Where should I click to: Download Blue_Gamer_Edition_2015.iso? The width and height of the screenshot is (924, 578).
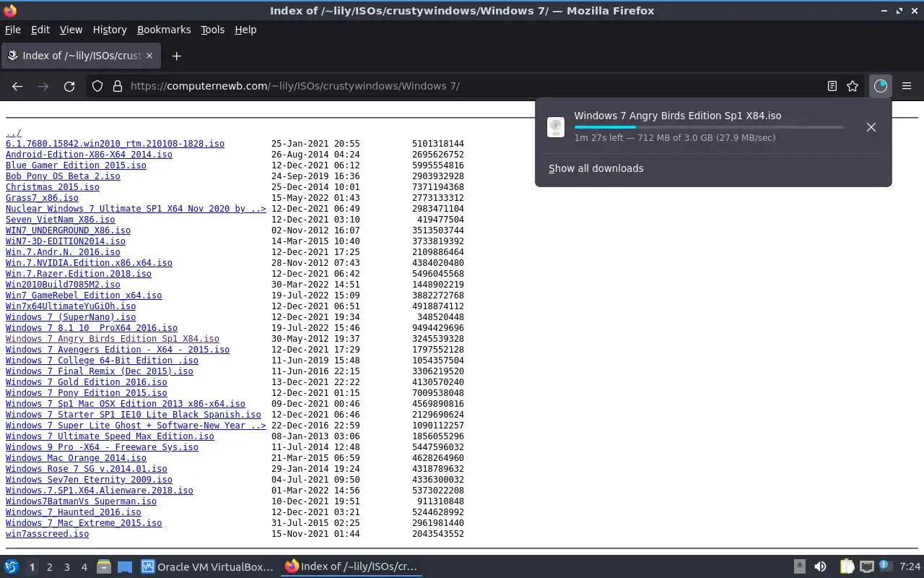pyautogui.click(x=76, y=165)
